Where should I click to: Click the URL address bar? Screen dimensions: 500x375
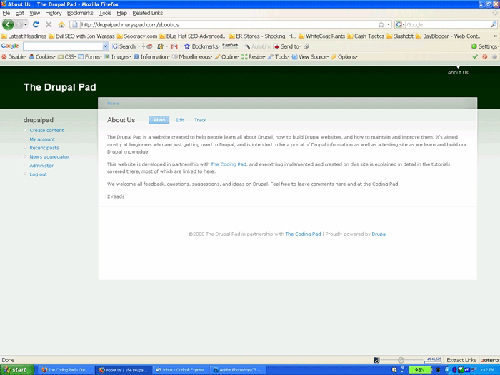pyautogui.click(x=228, y=25)
